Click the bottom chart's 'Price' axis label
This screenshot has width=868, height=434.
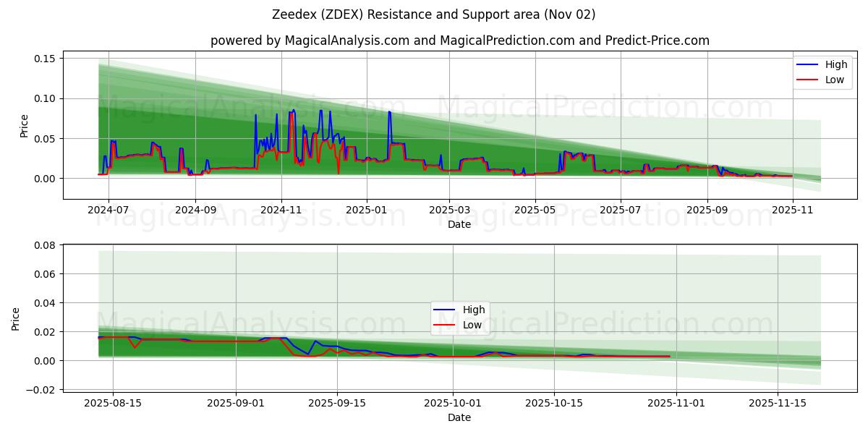point(16,319)
